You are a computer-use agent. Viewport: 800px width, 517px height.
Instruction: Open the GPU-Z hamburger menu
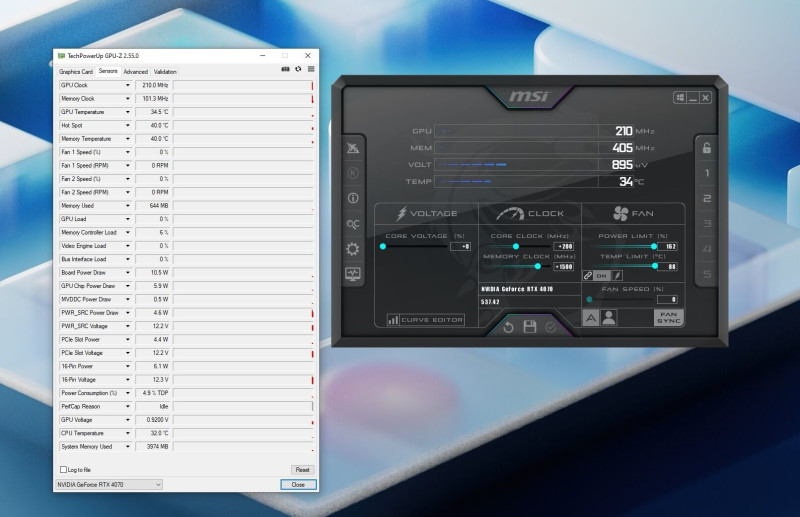pos(311,69)
